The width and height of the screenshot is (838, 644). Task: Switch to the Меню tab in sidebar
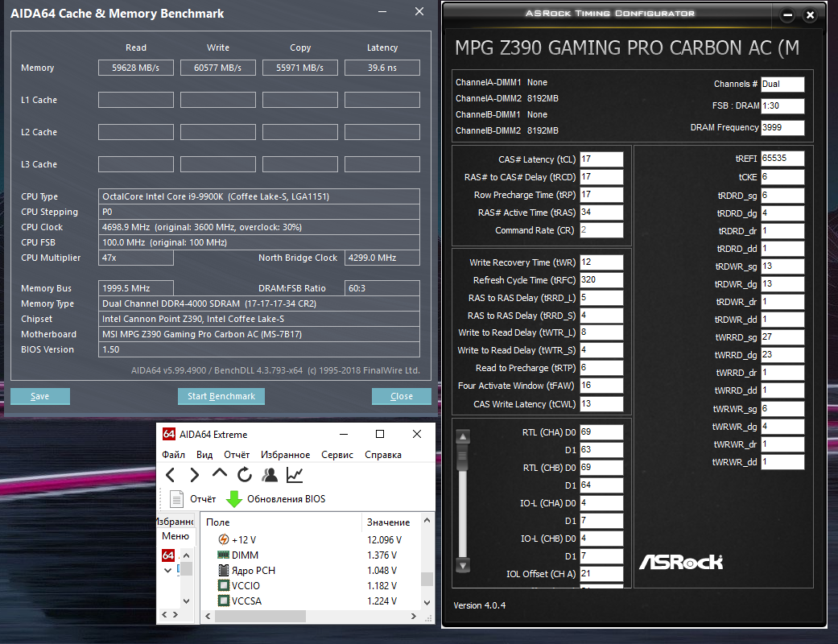175,536
